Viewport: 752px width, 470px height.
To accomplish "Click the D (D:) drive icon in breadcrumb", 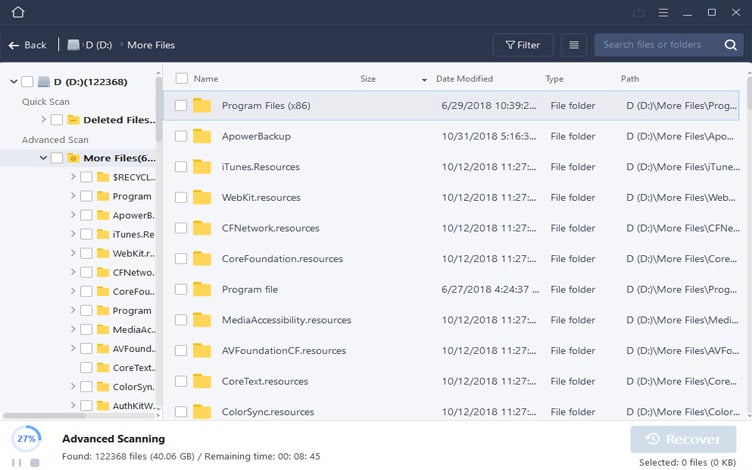I will (x=74, y=45).
